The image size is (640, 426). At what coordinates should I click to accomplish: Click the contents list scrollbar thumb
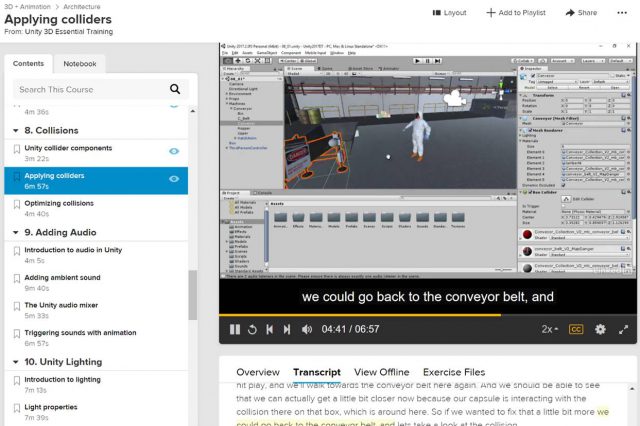click(193, 295)
